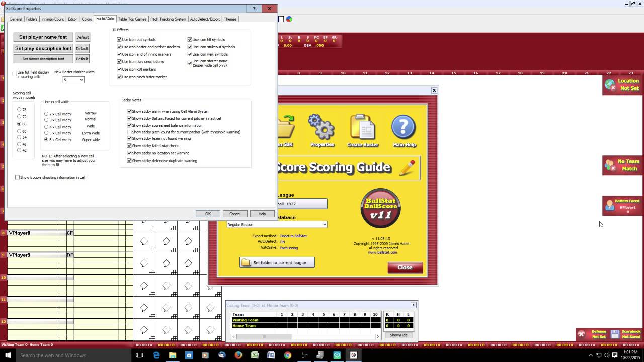Toggle Use icon hit symbols
This screenshot has height=362, width=644.
[206, 39]
